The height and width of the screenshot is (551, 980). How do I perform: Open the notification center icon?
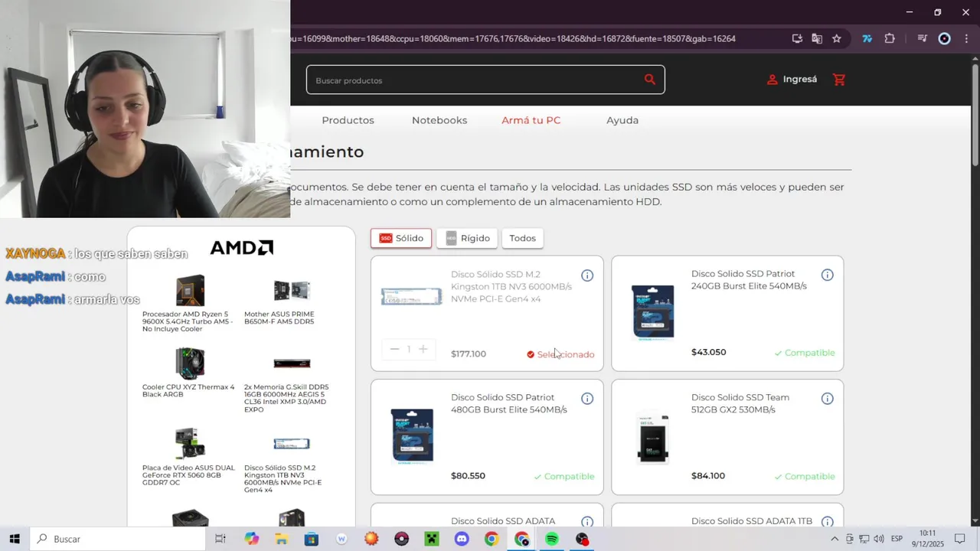point(959,539)
